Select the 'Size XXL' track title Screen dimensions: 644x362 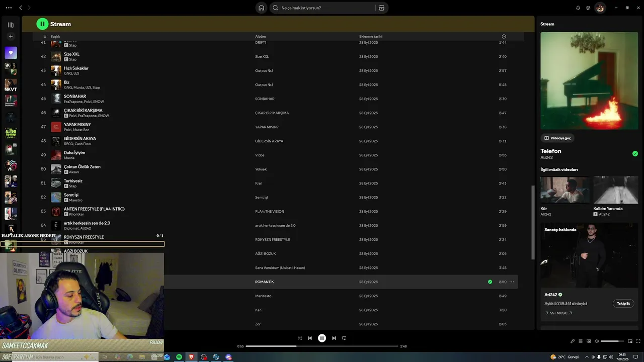(71, 54)
